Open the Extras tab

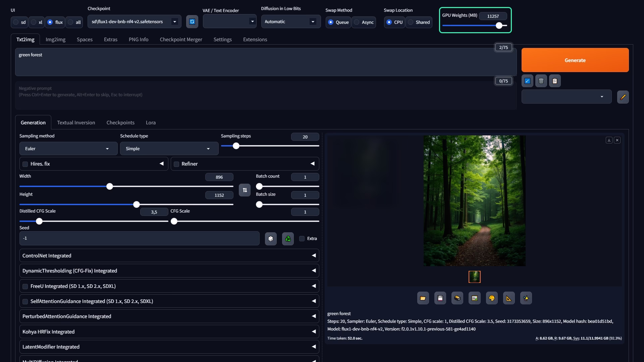[x=111, y=39]
